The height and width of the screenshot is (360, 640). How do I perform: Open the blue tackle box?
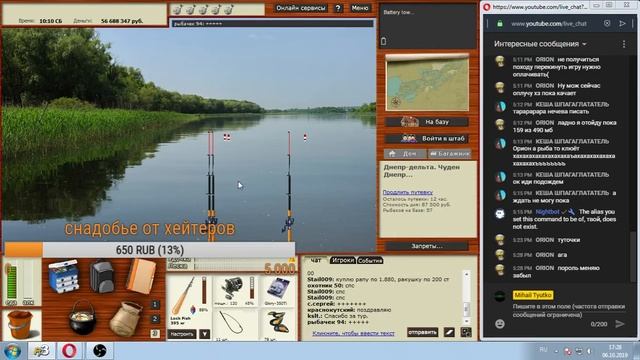tap(63, 276)
